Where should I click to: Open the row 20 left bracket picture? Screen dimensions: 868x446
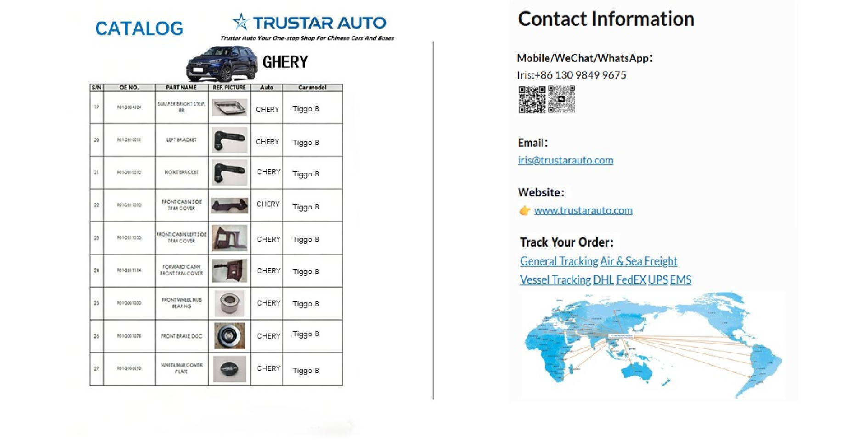pos(229,140)
